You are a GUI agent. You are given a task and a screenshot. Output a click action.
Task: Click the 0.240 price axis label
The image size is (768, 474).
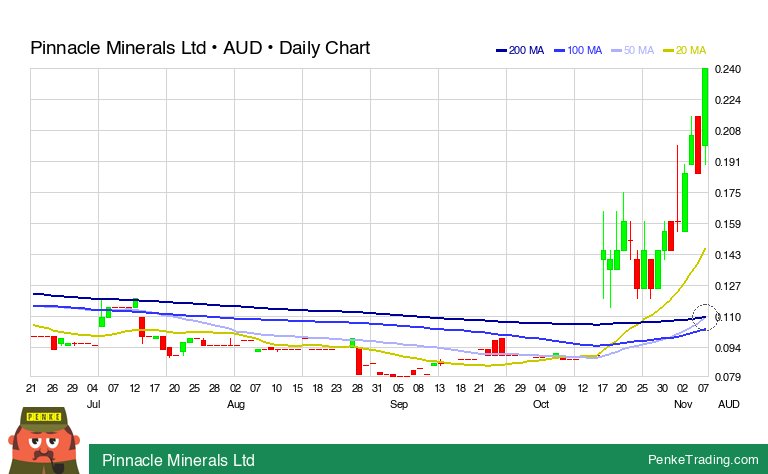click(728, 69)
